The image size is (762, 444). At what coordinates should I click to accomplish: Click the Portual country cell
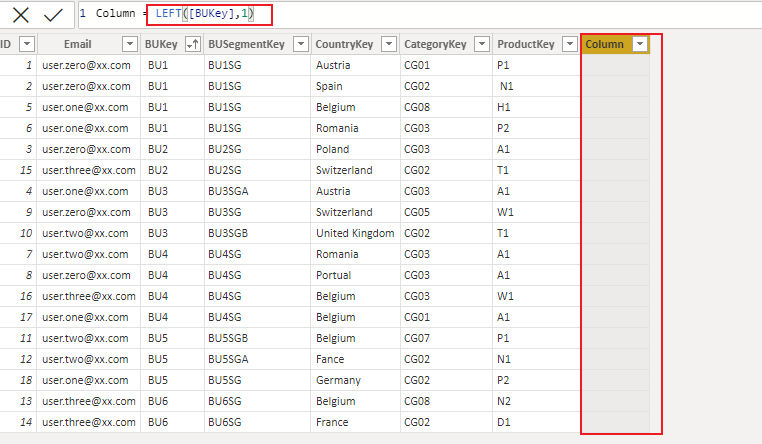(355, 275)
